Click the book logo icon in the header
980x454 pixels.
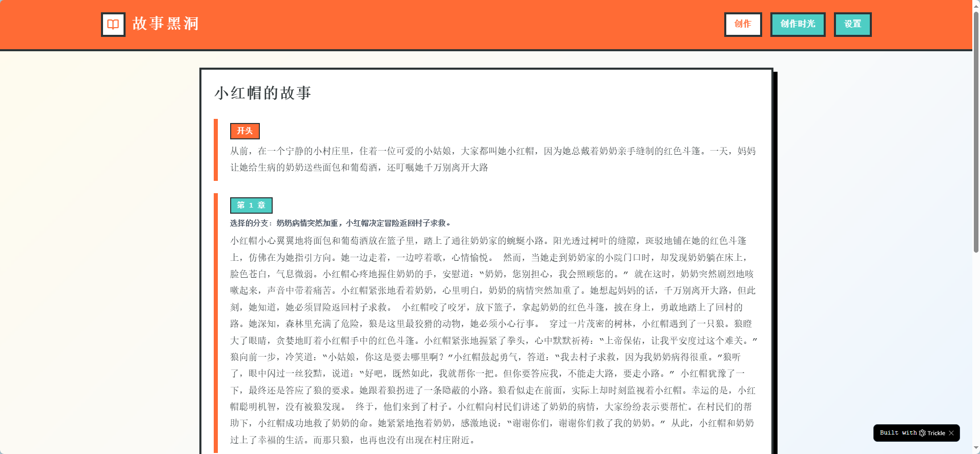point(113,25)
